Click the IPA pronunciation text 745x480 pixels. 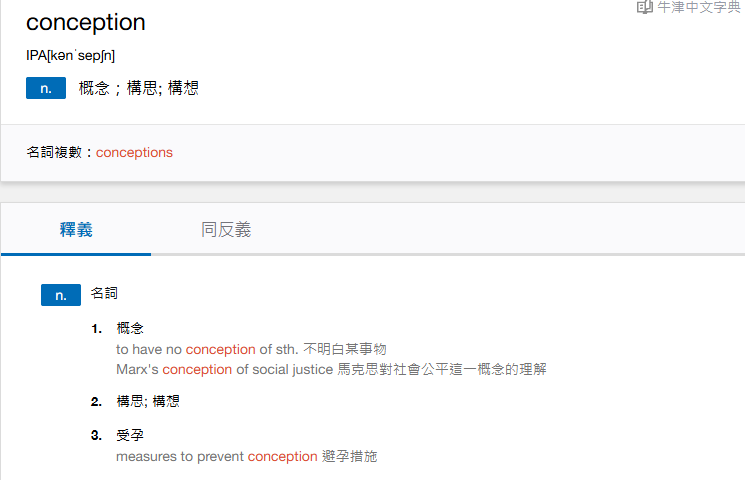(x=70, y=56)
